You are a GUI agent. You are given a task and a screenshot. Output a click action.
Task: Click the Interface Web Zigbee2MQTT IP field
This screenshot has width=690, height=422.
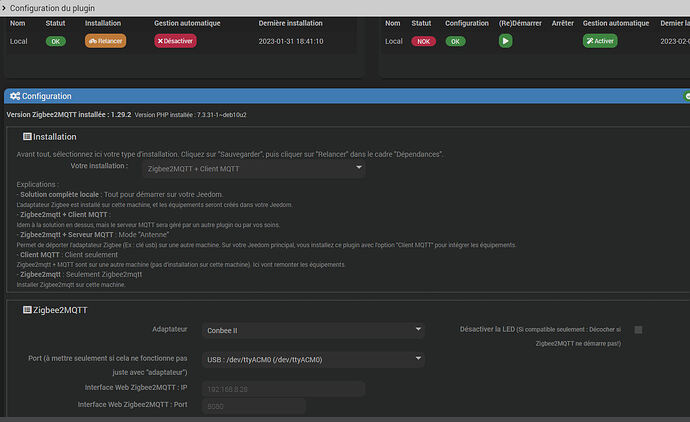(284, 388)
